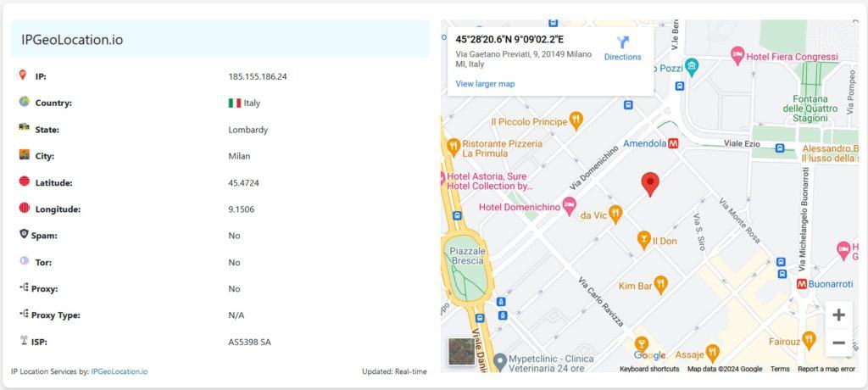Click the Directions arrow icon
868x390 pixels.
point(623,42)
